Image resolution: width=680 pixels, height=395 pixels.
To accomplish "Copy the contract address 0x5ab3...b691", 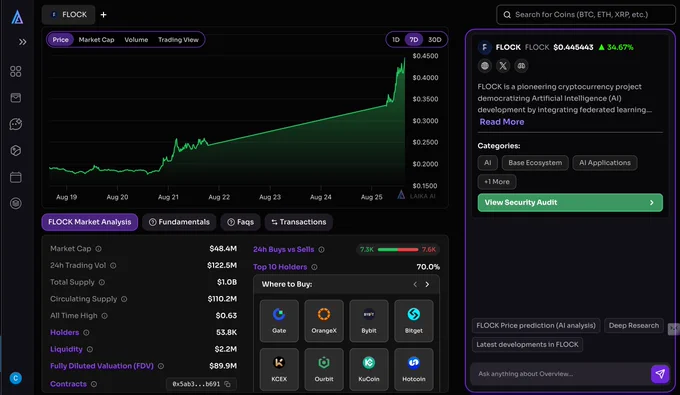I will [x=227, y=384].
